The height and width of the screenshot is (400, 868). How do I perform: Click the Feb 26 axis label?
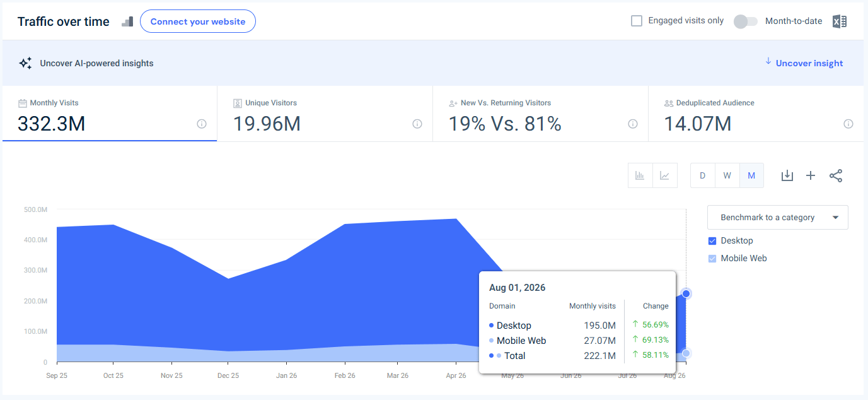tap(344, 375)
